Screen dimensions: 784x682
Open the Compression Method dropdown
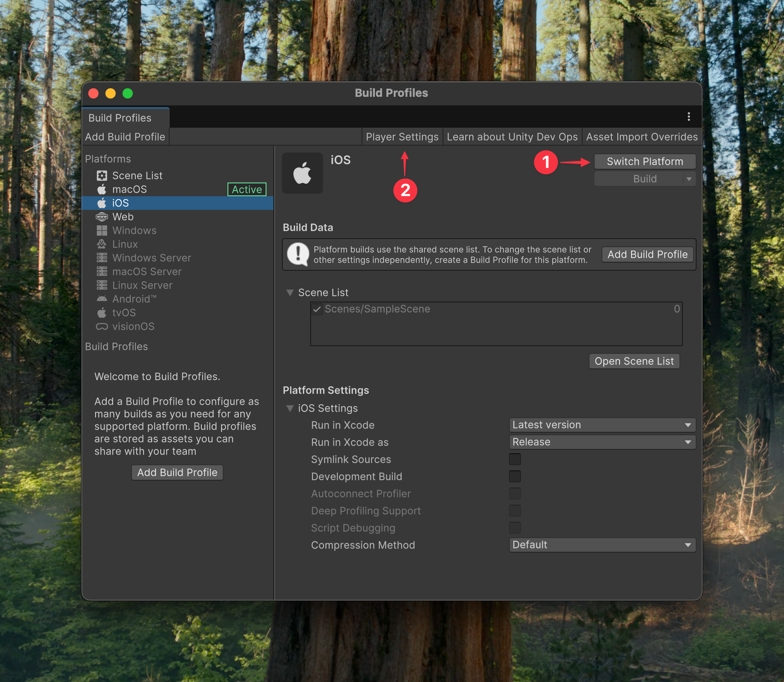[x=602, y=545]
